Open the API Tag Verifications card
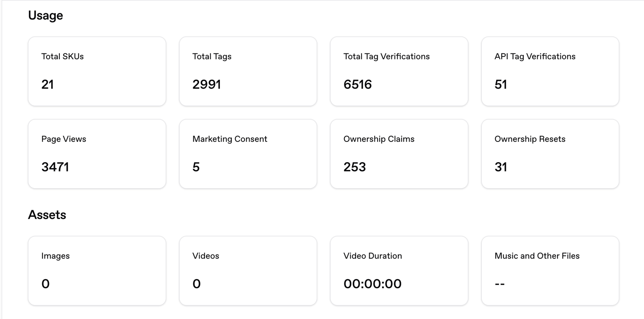This screenshot has height=319, width=644. (x=550, y=71)
